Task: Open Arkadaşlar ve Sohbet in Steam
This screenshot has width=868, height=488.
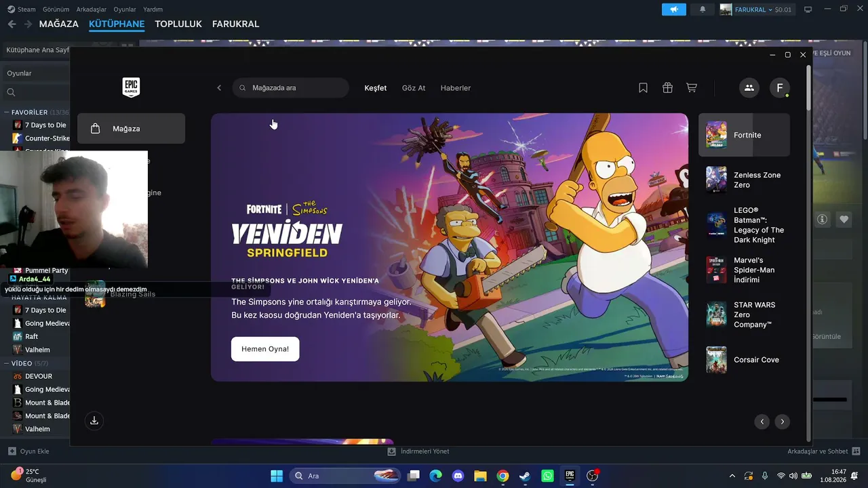Action: pos(823,451)
